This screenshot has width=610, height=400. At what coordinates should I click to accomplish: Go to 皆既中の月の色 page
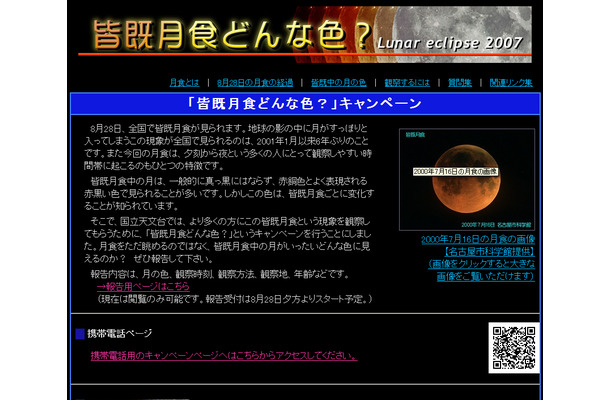pyautogui.click(x=338, y=82)
